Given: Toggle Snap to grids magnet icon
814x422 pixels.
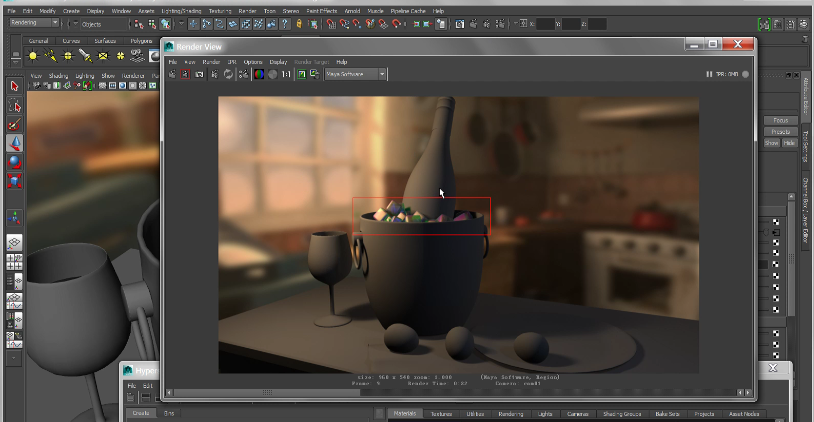Looking at the screenshot, I should pyautogui.click(x=331, y=24).
